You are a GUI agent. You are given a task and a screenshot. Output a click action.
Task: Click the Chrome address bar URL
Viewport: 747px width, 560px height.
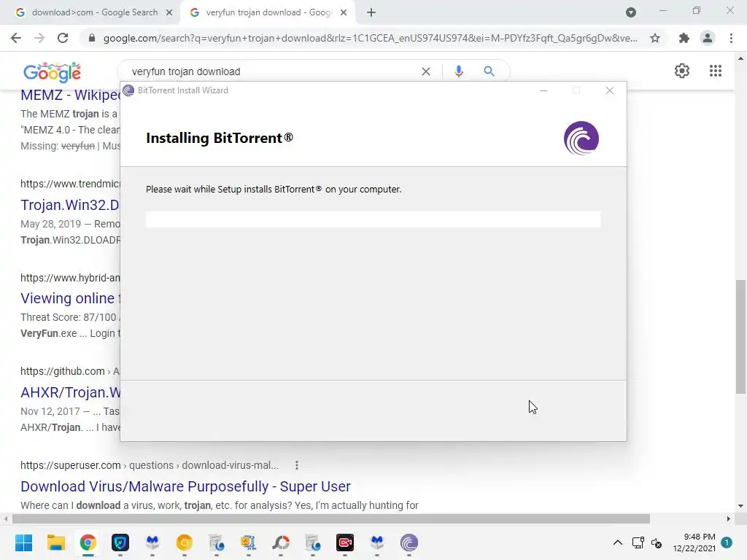(x=370, y=38)
